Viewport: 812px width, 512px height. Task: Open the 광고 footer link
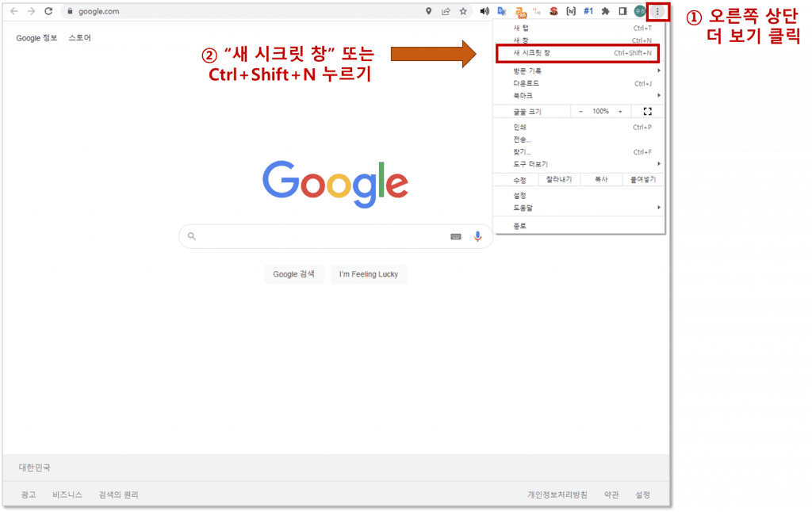(29, 495)
